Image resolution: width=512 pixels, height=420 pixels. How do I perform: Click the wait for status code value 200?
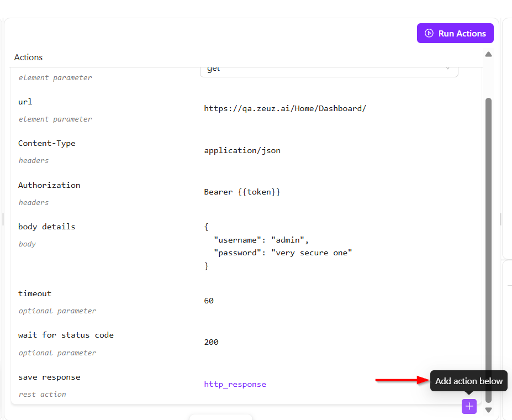(x=211, y=342)
